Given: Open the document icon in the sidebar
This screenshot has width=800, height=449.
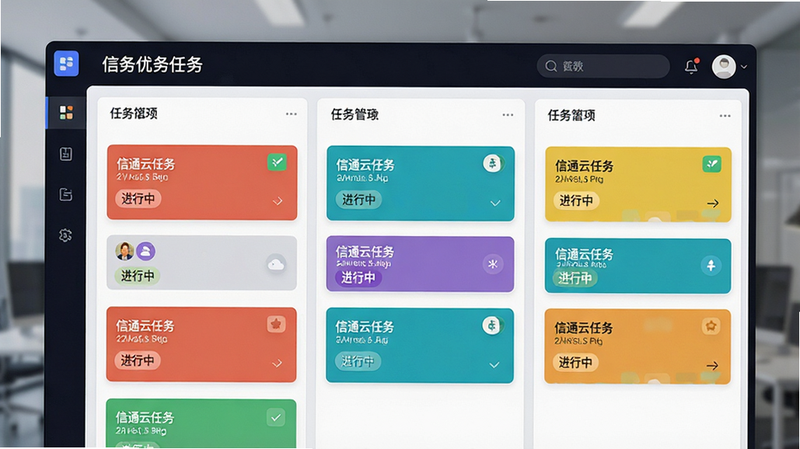Looking at the screenshot, I should (66, 194).
